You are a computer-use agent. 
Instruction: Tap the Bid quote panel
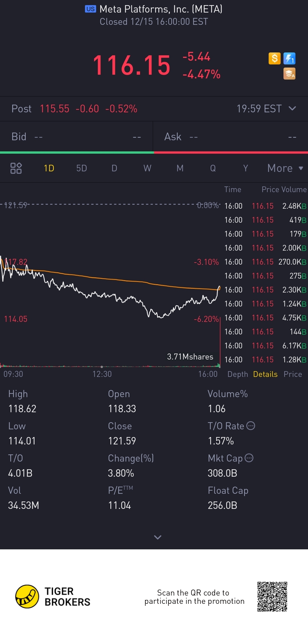click(x=76, y=137)
